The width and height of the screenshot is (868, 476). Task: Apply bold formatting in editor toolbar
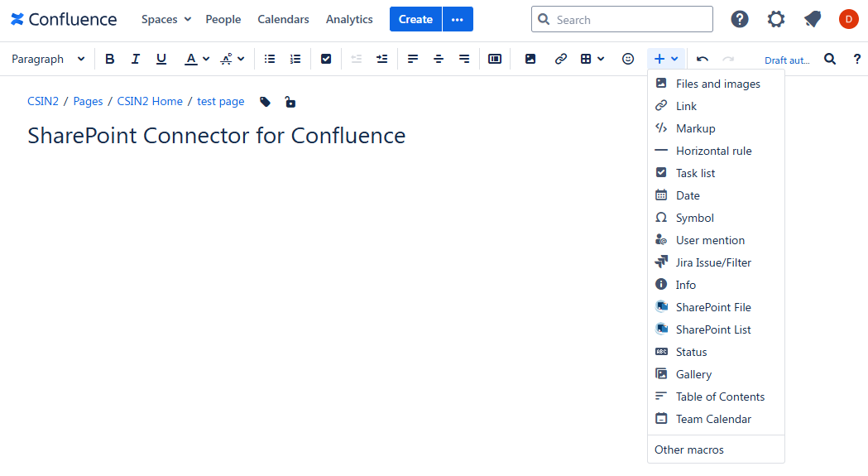pyautogui.click(x=110, y=59)
